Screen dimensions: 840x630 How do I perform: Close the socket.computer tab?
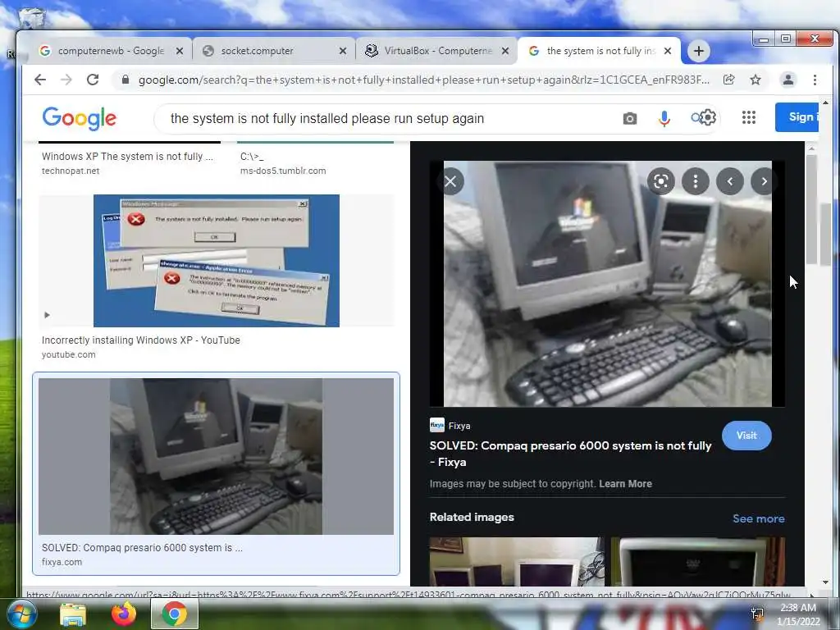(343, 51)
